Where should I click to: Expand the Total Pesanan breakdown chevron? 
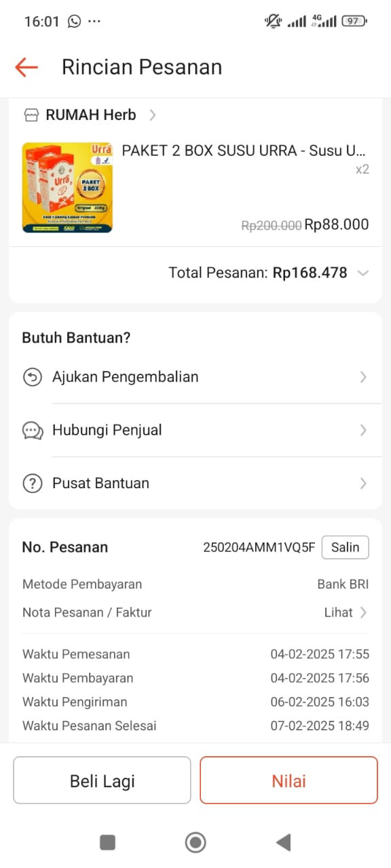(363, 273)
